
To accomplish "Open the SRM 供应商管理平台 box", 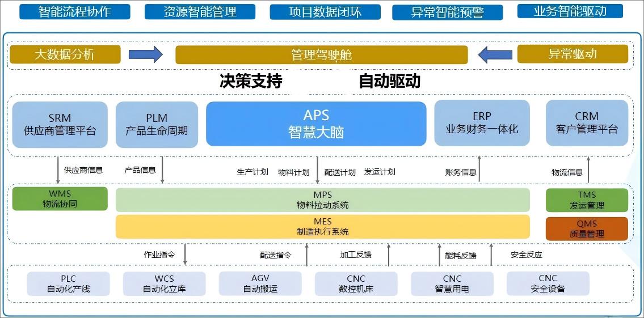I will pos(60,124).
